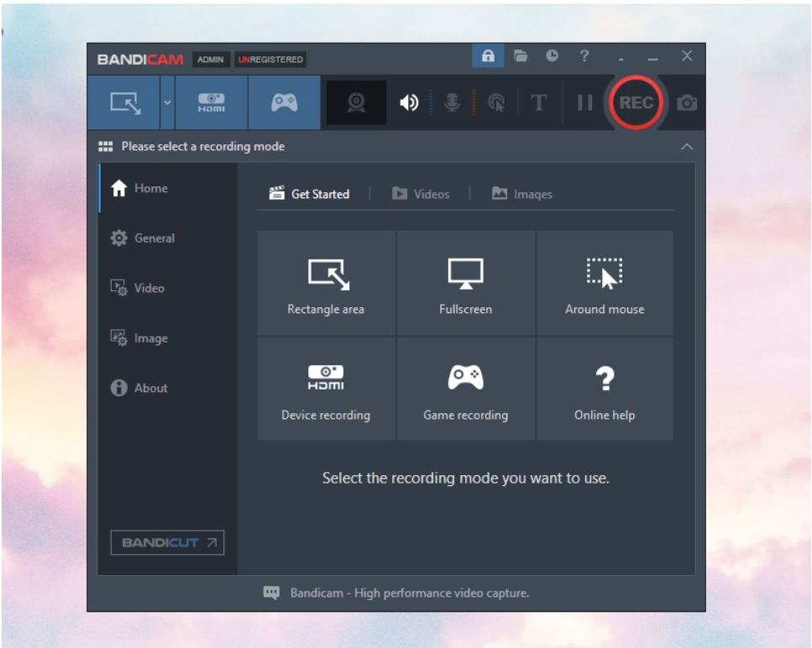812x648 pixels.
Task: Close the Bandicam window
Action: [687, 56]
